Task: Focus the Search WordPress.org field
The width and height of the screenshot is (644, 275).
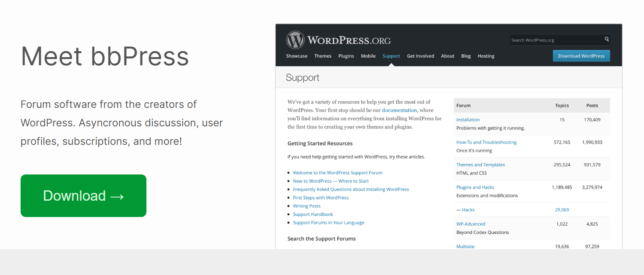Action: [560, 40]
